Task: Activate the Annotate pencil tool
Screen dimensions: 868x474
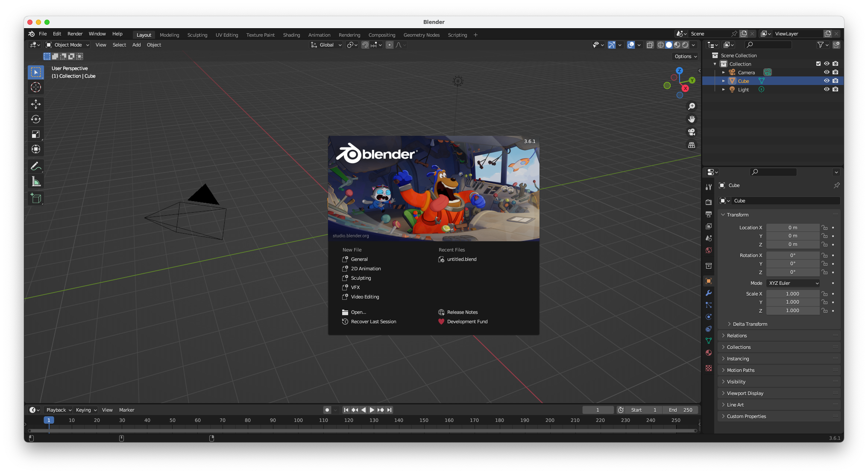Action: 36,166
